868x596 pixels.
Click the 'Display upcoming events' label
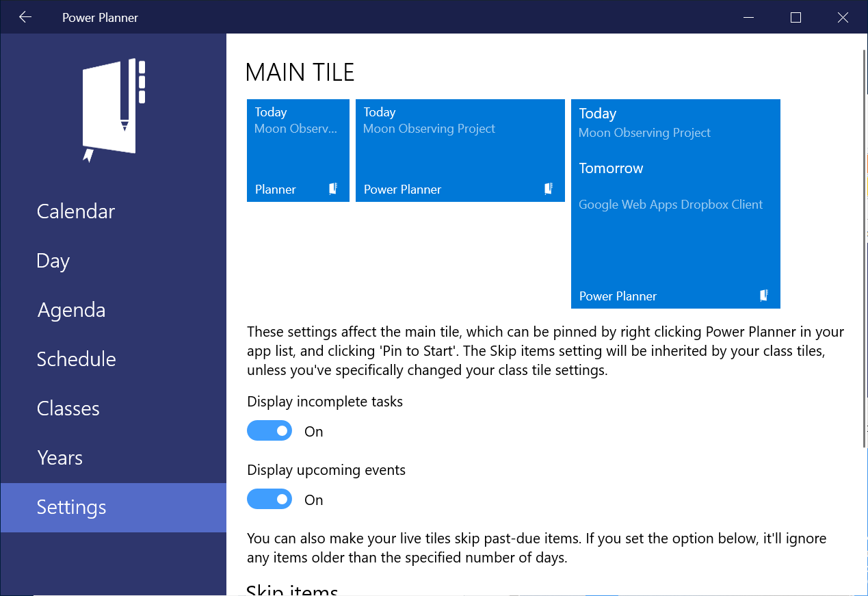point(326,470)
